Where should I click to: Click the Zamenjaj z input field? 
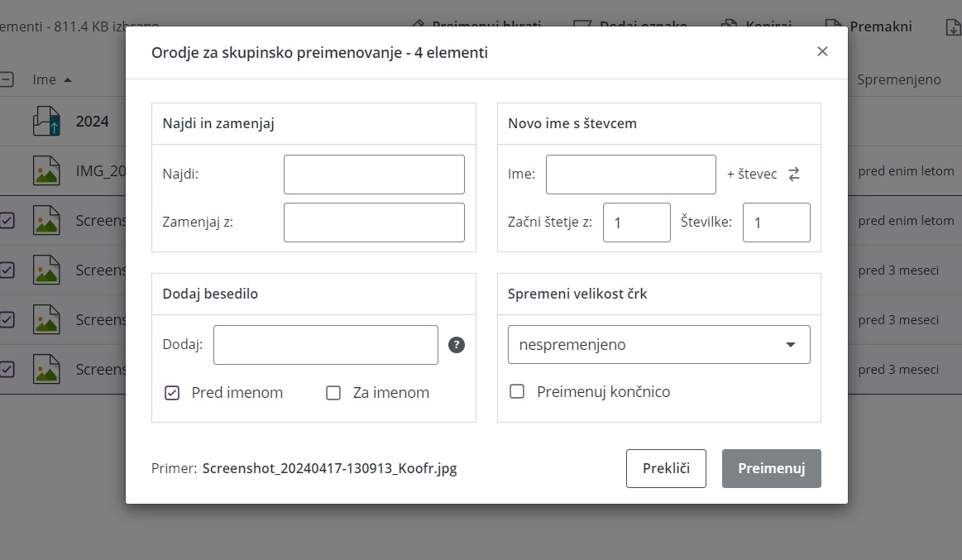(374, 222)
